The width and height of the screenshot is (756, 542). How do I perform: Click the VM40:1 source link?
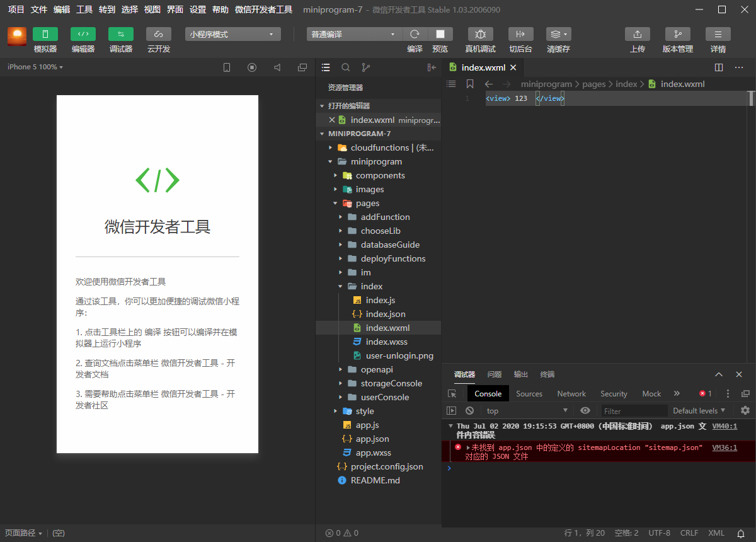point(724,426)
